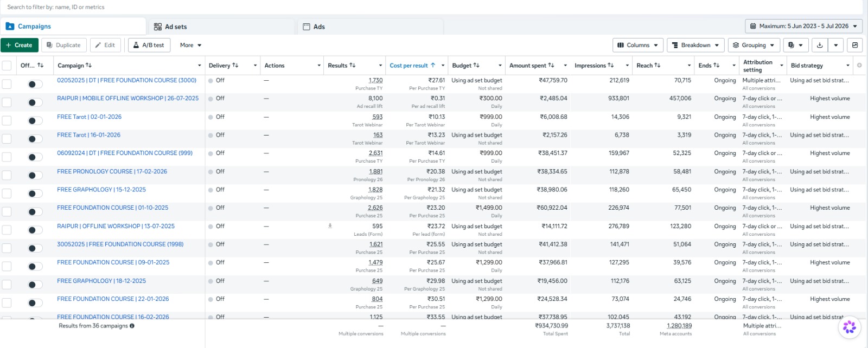
Task: Open Attribution setting column options arrow
Action: tap(782, 66)
